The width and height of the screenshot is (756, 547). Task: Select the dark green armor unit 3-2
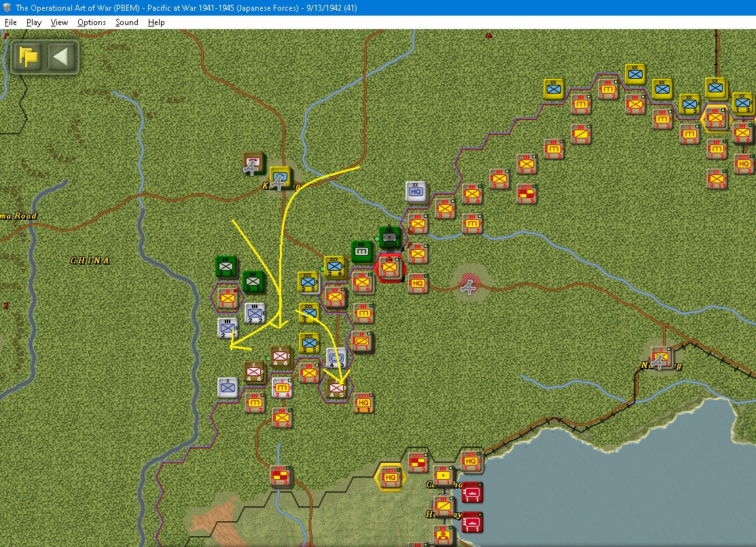click(x=390, y=238)
